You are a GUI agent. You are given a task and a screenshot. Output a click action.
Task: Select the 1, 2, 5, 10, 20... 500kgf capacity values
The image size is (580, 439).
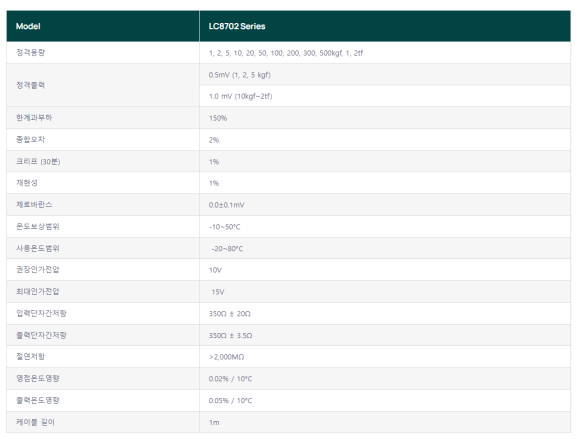click(286, 53)
